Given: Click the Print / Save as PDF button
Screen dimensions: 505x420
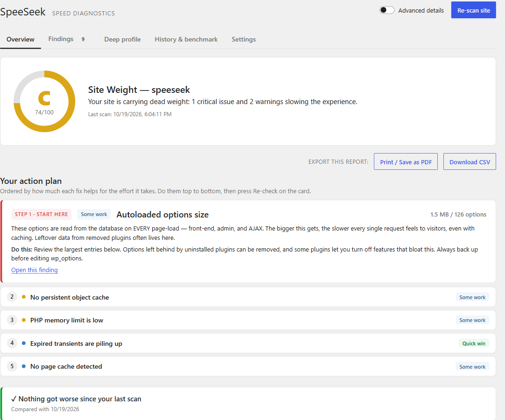Looking at the screenshot, I should tap(406, 161).
